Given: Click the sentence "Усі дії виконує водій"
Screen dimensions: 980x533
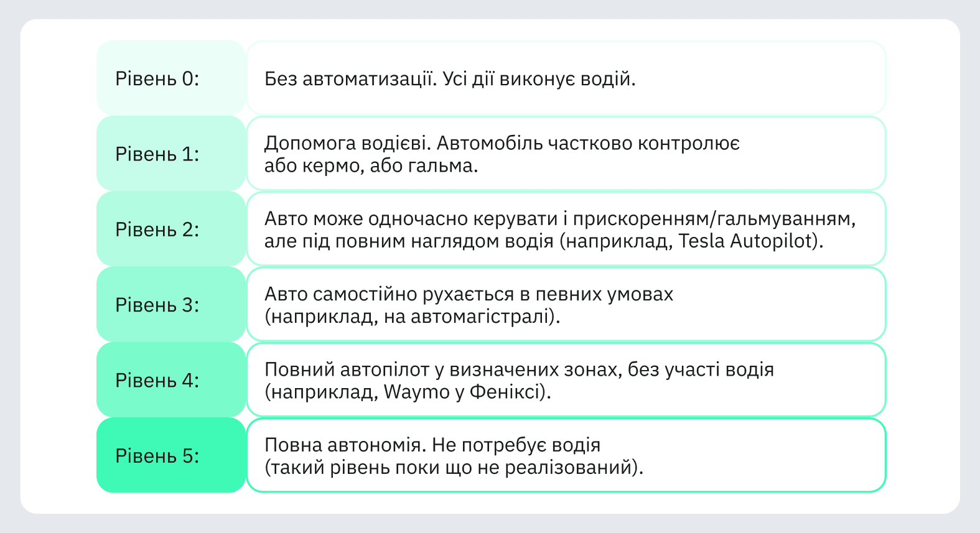Looking at the screenshot, I should [x=538, y=79].
